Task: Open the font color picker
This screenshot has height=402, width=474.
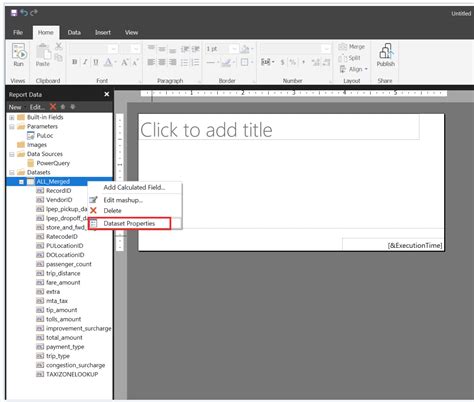Action: 110,62
